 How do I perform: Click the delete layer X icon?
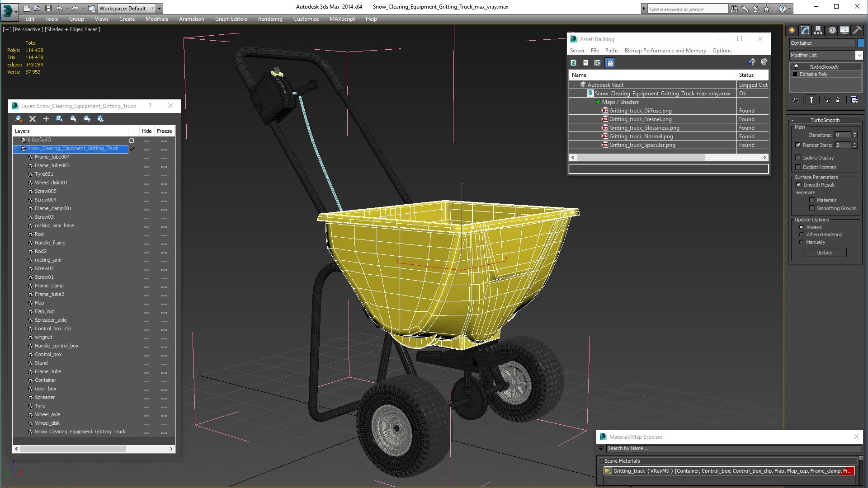coord(33,119)
